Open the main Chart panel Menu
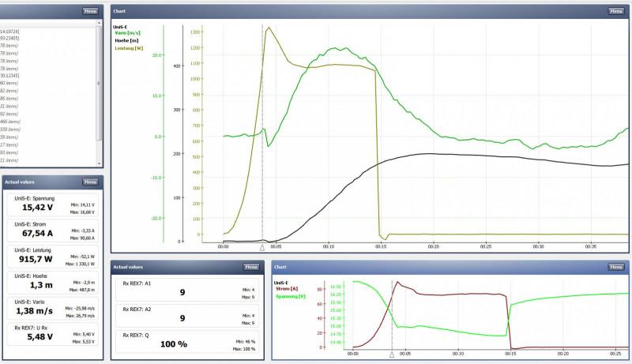 point(615,11)
